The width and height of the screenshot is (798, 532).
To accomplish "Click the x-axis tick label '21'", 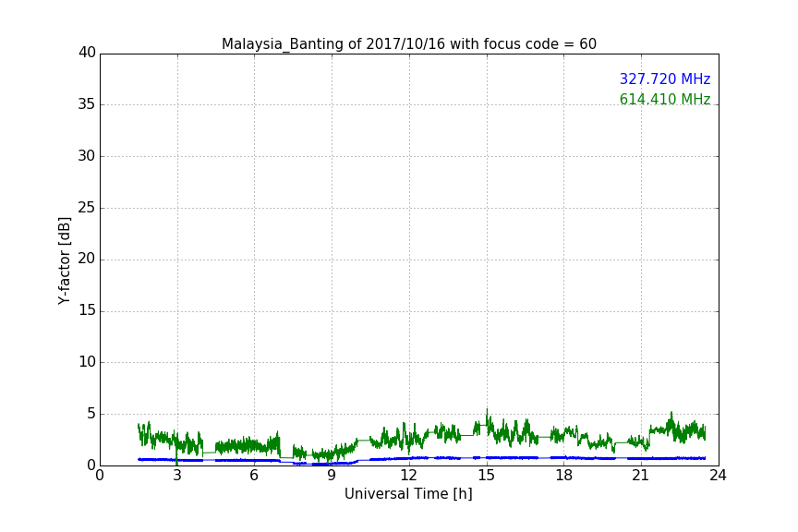I will tap(641, 476).
